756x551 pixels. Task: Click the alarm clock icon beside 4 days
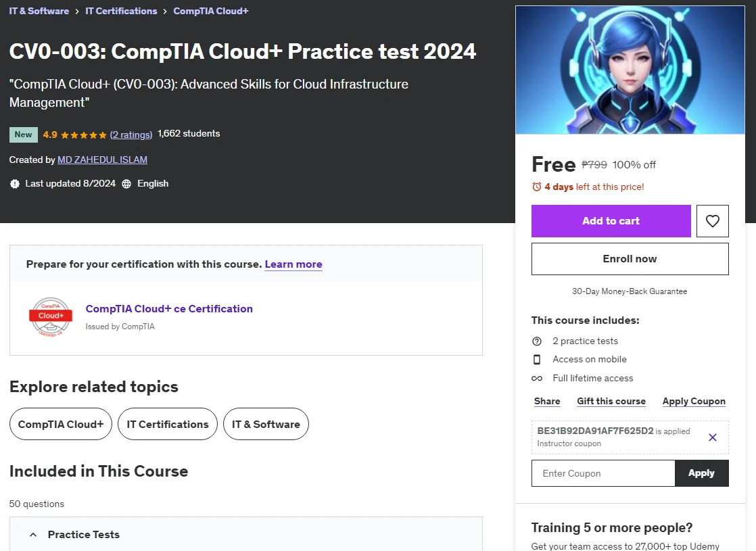click(x=537, y=187)
